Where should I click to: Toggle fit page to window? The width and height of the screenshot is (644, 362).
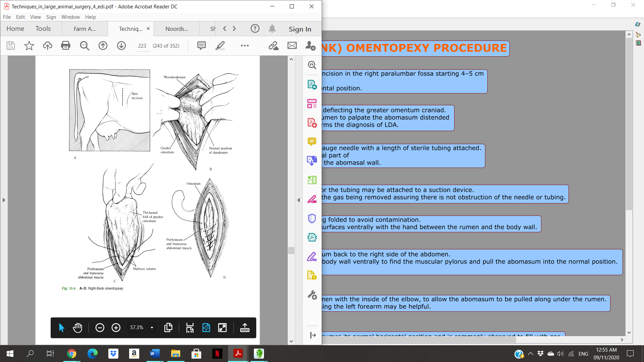[206, 327]
